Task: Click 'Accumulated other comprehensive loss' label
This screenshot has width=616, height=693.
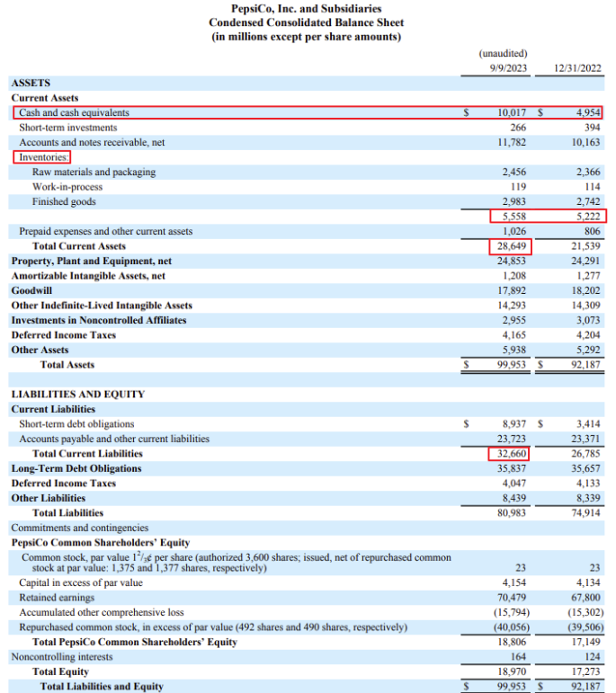Action: [102, 613]
